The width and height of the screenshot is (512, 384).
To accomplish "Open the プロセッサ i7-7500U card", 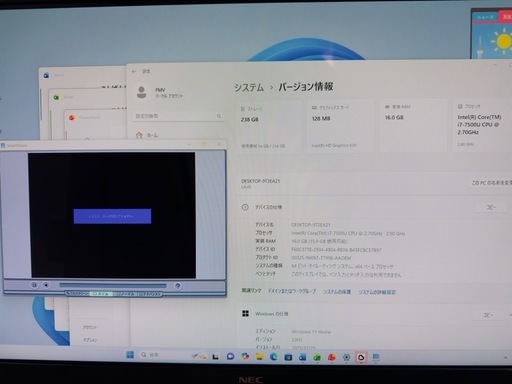I will coord(482,126).
